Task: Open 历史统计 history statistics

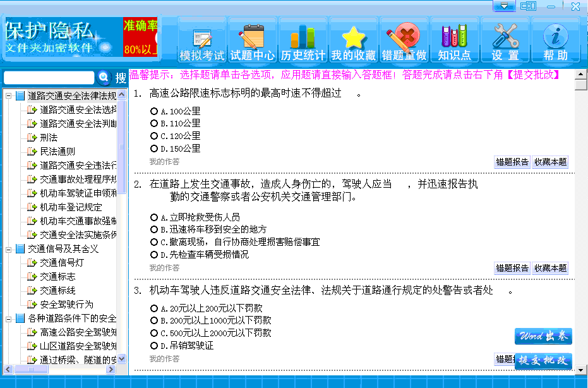Action: (303, 40)
